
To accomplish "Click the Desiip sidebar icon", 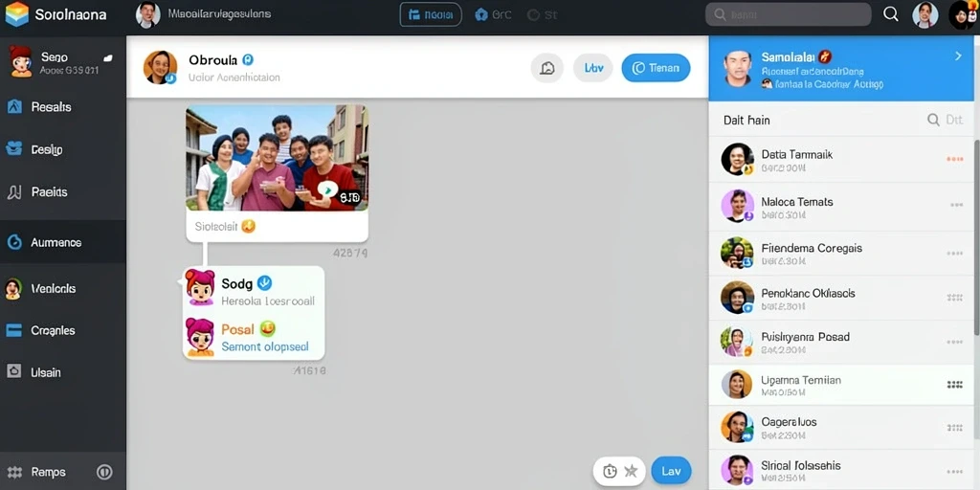I will point(13,149).
